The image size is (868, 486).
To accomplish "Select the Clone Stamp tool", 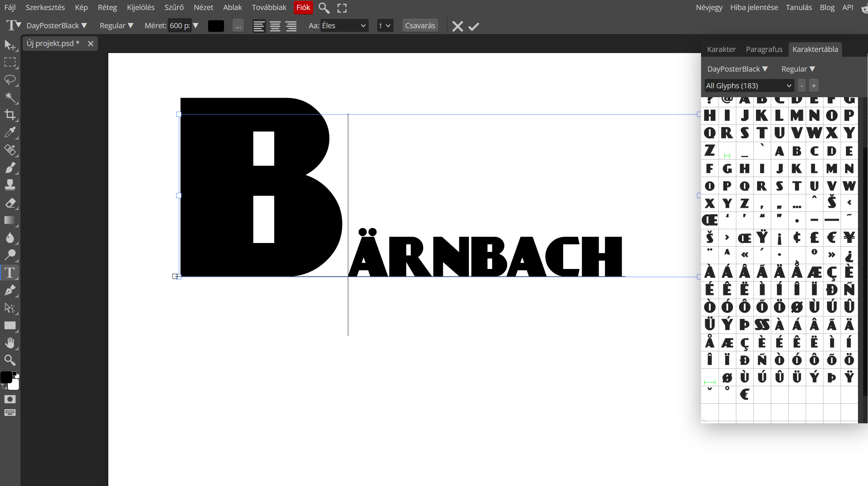I will [x=10, y=185].
